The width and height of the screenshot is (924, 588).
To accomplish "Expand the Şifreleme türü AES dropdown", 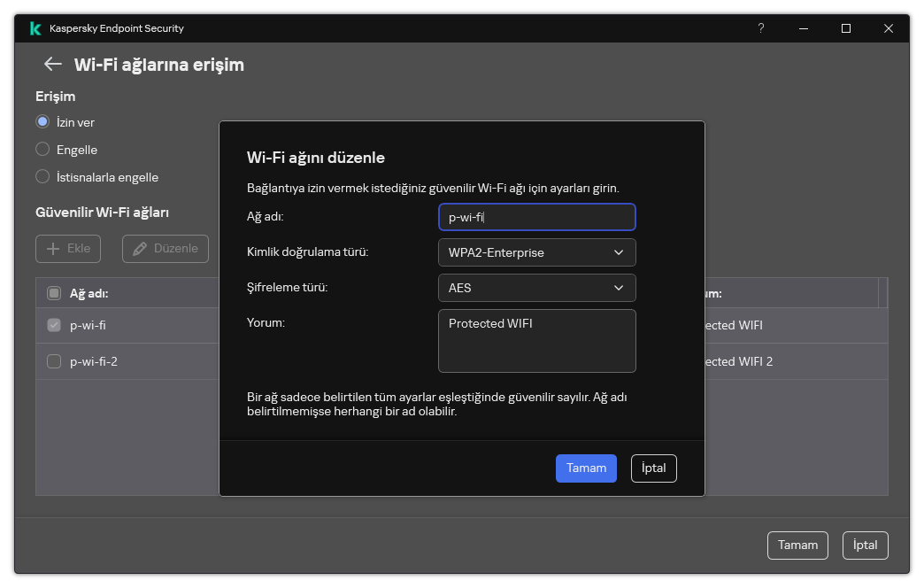I will tap(536, 288).
